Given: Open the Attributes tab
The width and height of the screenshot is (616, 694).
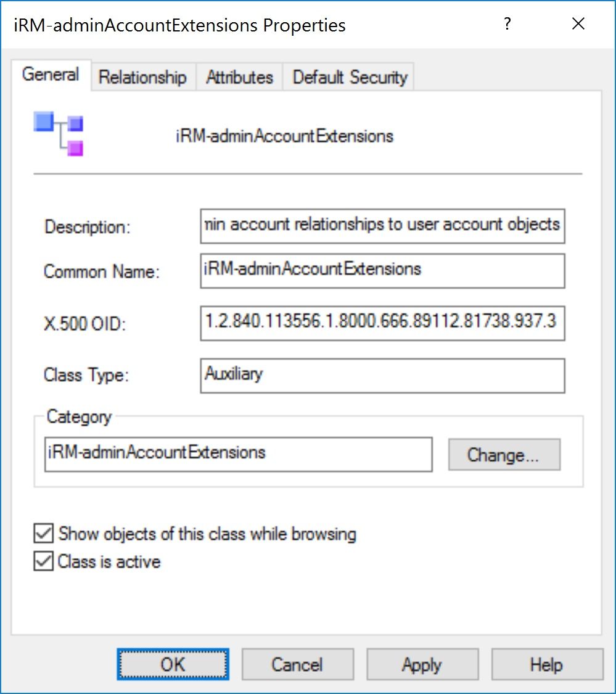Looking at the screenshot, I should [239, 77].
